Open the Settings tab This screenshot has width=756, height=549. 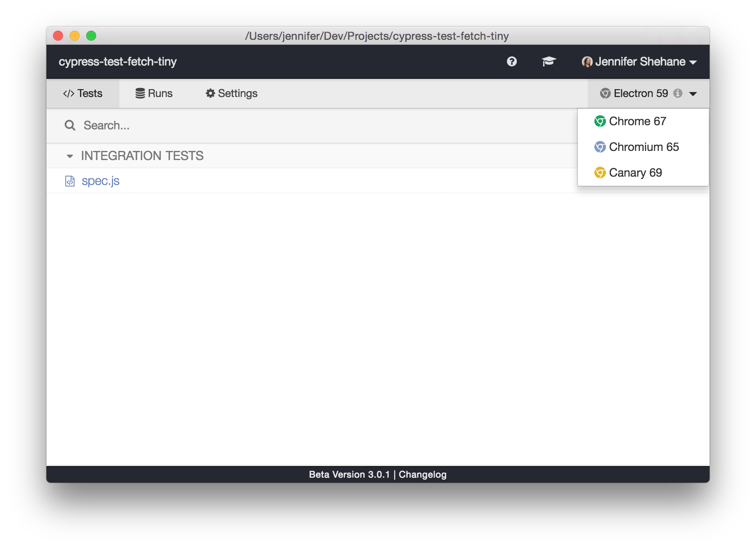(x=232, y=93)
